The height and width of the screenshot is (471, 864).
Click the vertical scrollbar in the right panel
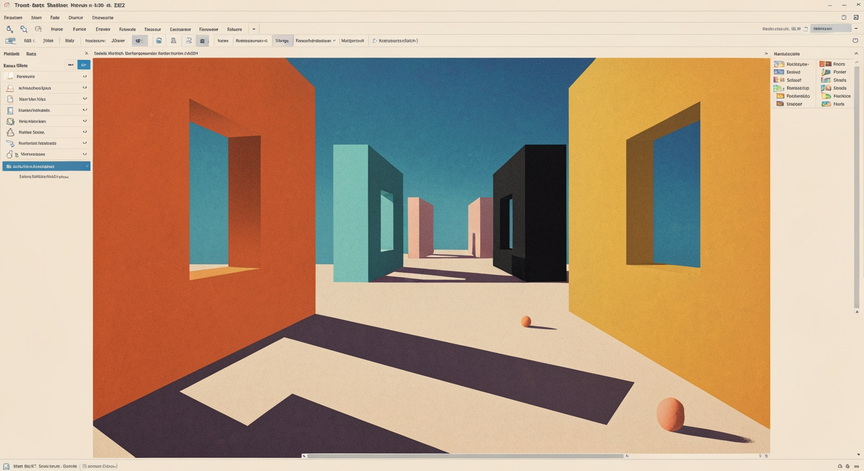tap(856, 187)
